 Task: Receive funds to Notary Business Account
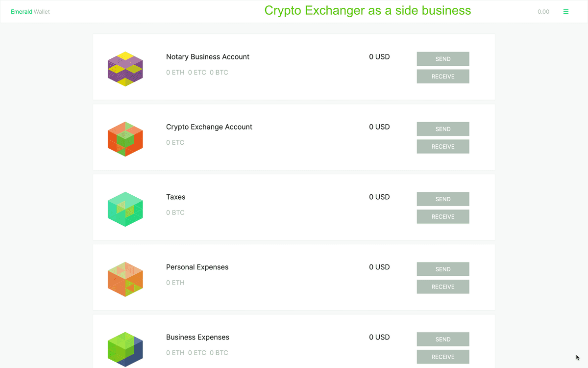tap(442, 76)
